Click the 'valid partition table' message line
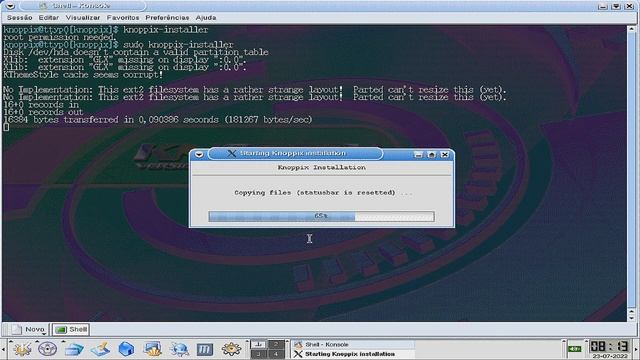Image resolution: width=640 pixels, height=360 pixels. [x=136, y=52]
